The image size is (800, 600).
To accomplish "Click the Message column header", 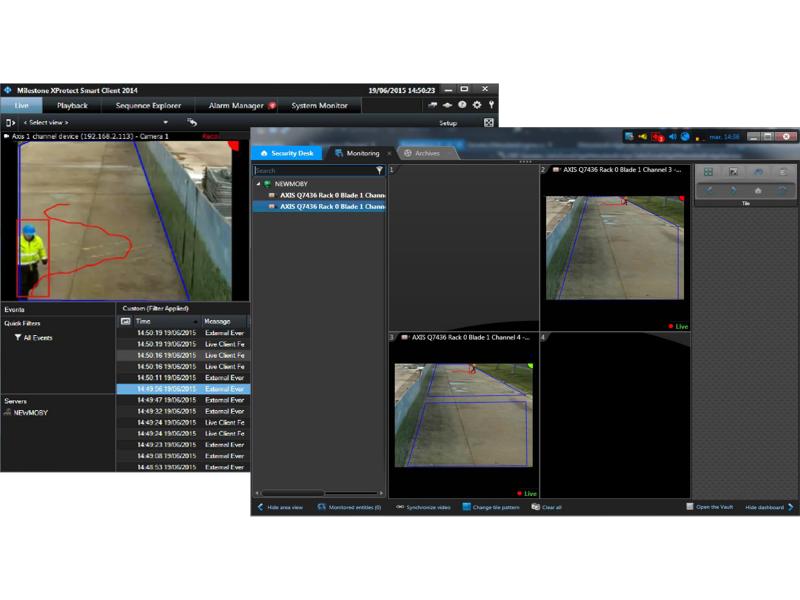I will click(223, 321).
